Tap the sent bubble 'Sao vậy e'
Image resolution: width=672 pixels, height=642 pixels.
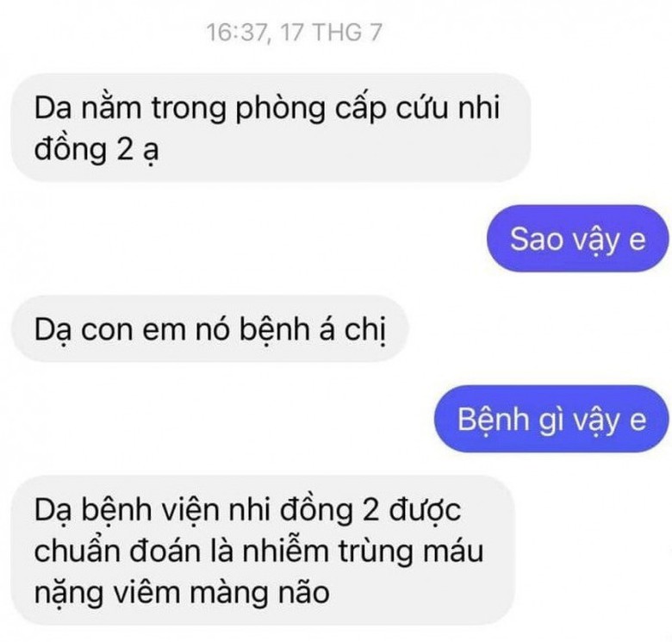578,239
